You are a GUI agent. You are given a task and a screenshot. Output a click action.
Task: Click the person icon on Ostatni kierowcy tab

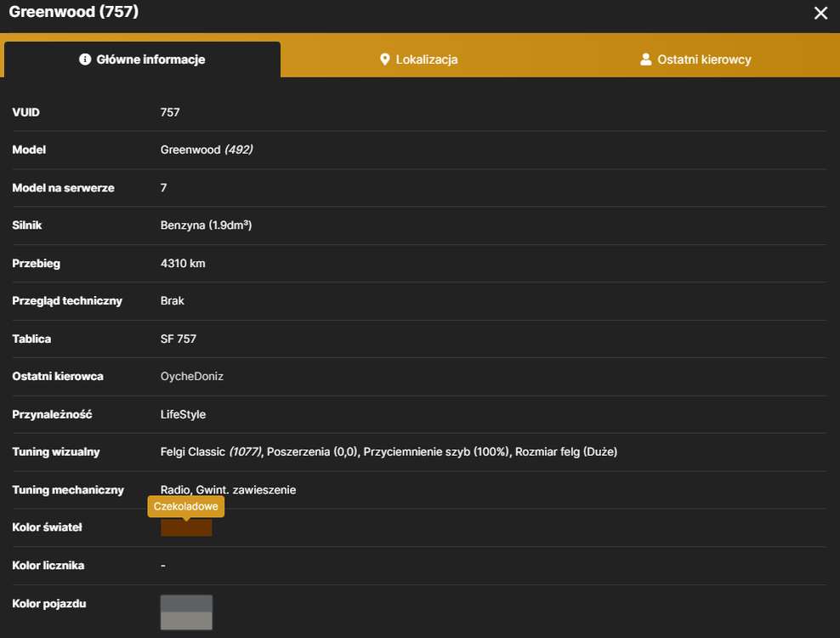coord(645,60)
